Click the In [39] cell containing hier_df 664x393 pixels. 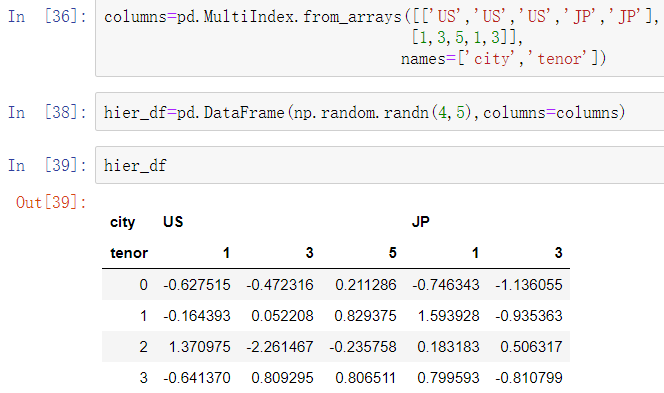point(380,165)
